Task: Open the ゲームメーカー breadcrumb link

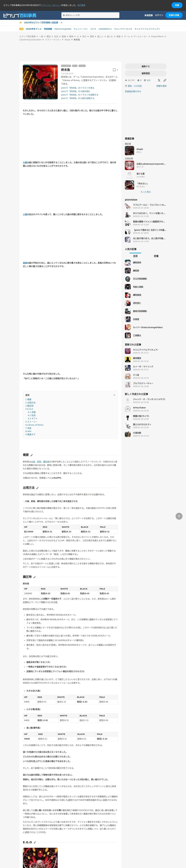Action: coord(140,36)
